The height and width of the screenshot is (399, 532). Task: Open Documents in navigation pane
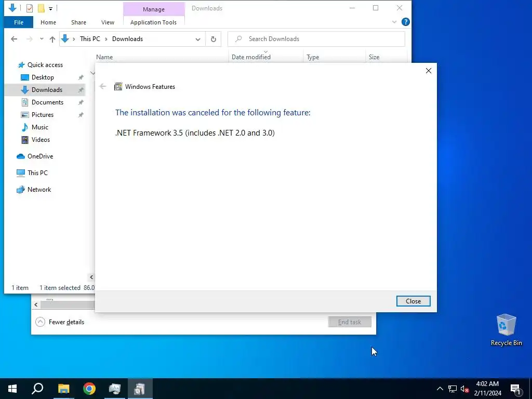point(47,102)
